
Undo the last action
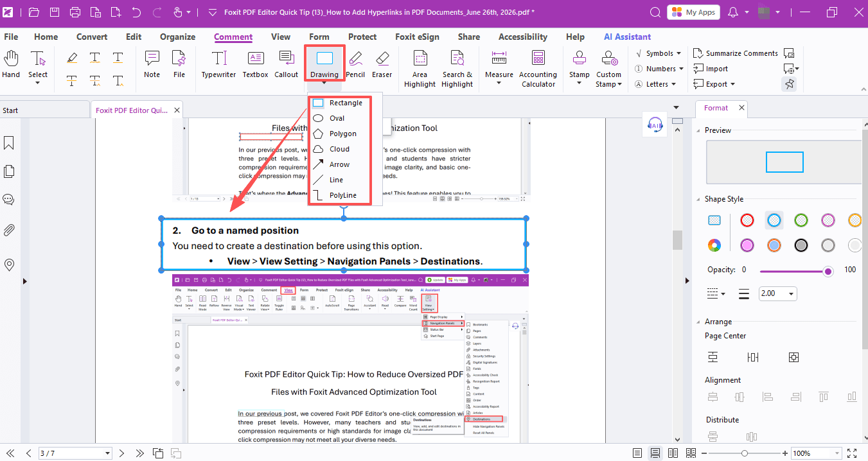tap(136, 12)
